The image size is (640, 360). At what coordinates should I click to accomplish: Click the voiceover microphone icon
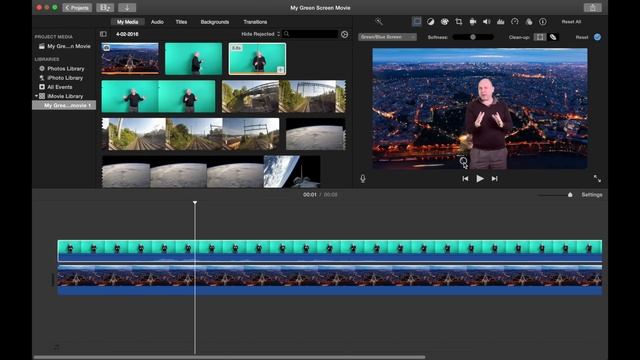point(363,178)
